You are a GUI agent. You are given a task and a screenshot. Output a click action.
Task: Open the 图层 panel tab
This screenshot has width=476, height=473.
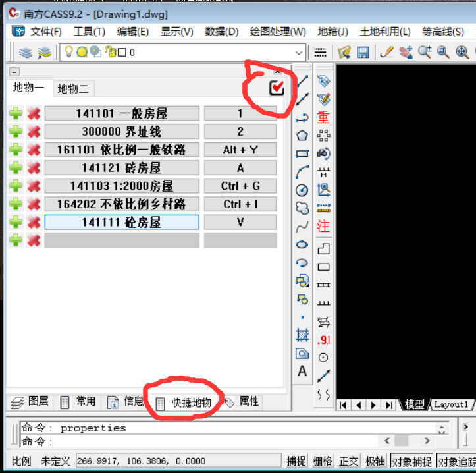tap(30, 402)
